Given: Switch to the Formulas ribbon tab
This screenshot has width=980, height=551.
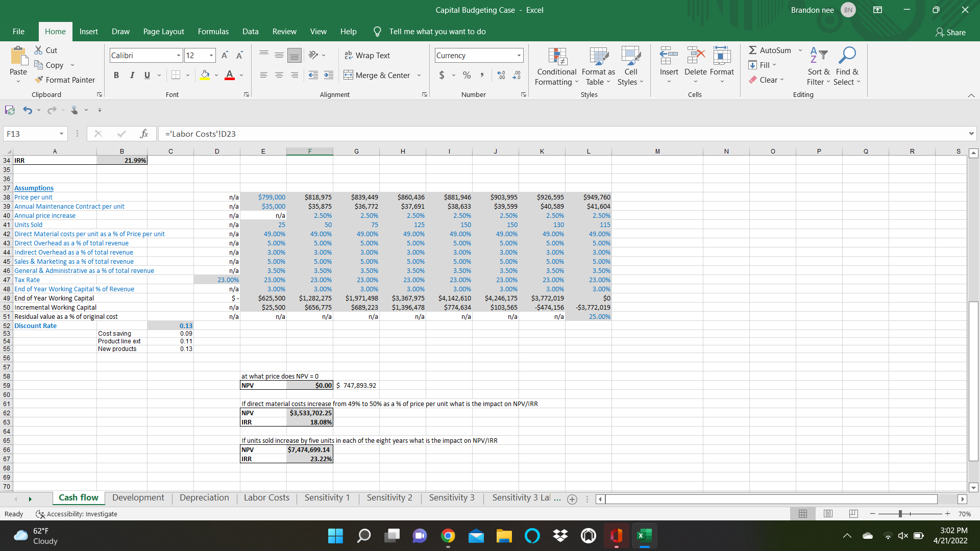Looking at the screenshot, I should [213, 31].
